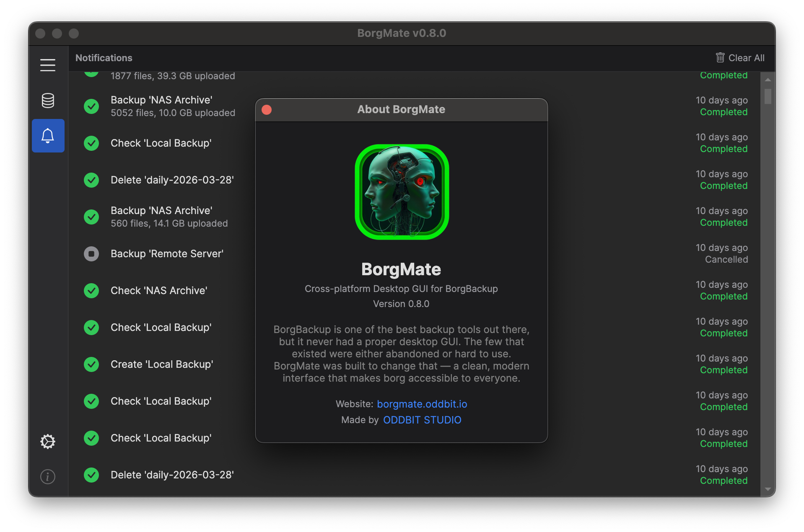804x532 pixels.
Task: Close the About BorgMate dialog
Action: click(x=267, y=110)
